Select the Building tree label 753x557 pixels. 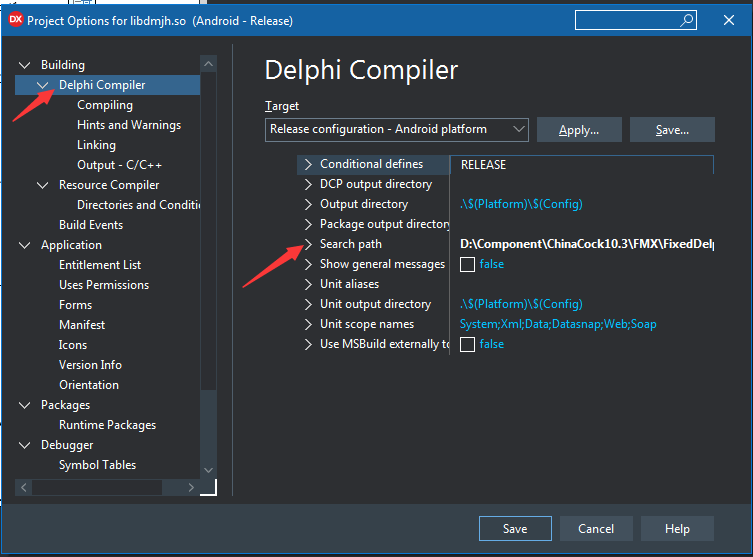(63, 65)
